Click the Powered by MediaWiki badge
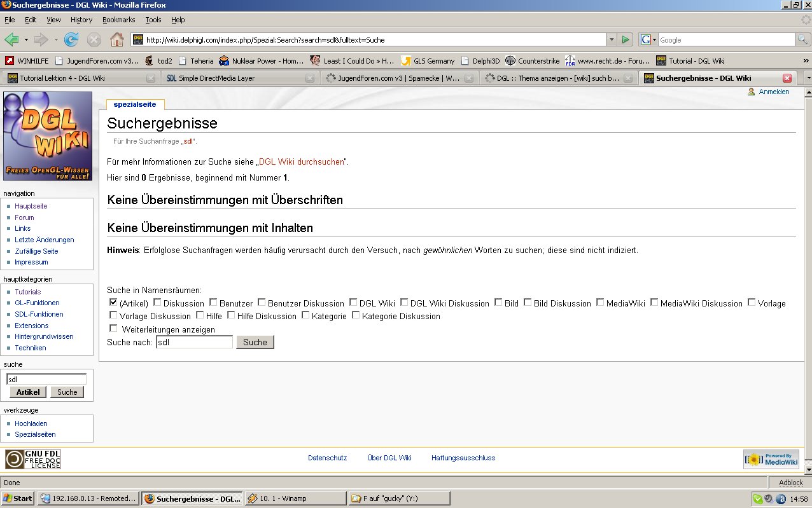812x508 pixels. tap(771, 459)
